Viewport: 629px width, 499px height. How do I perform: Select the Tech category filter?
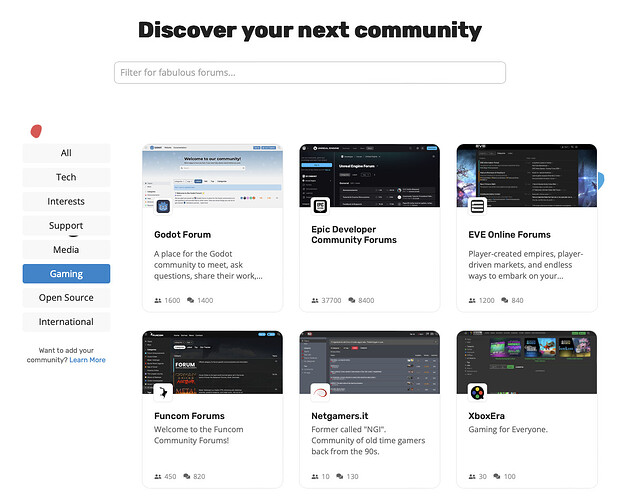[x=66, y=177]
